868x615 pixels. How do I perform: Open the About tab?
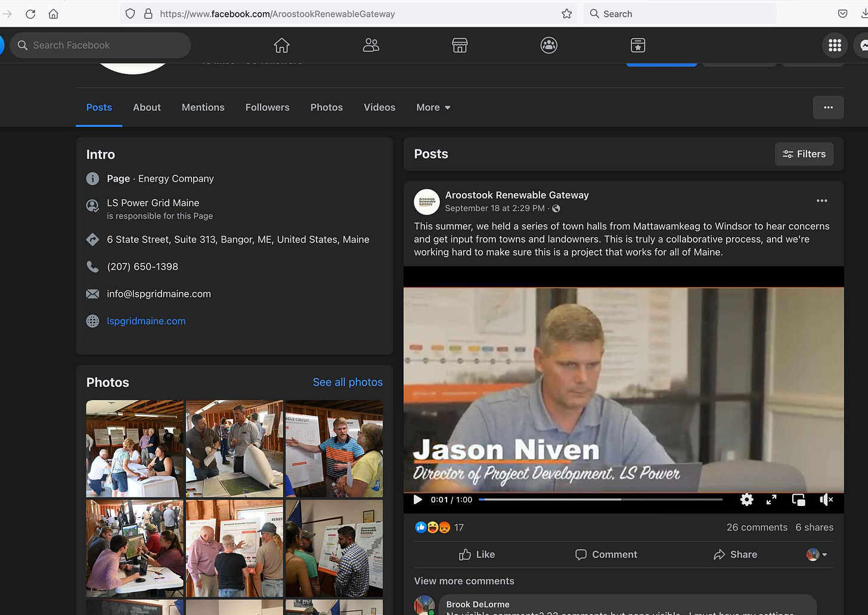click(147, 107)
